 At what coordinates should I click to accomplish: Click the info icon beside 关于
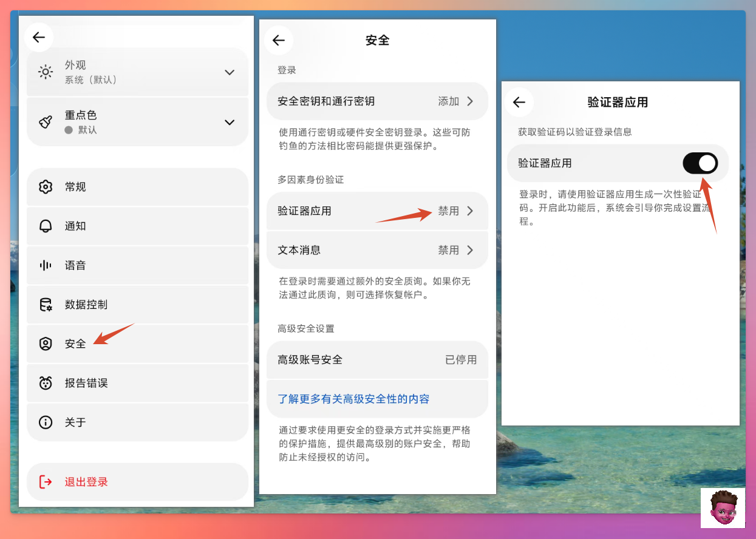click(46, 422)
